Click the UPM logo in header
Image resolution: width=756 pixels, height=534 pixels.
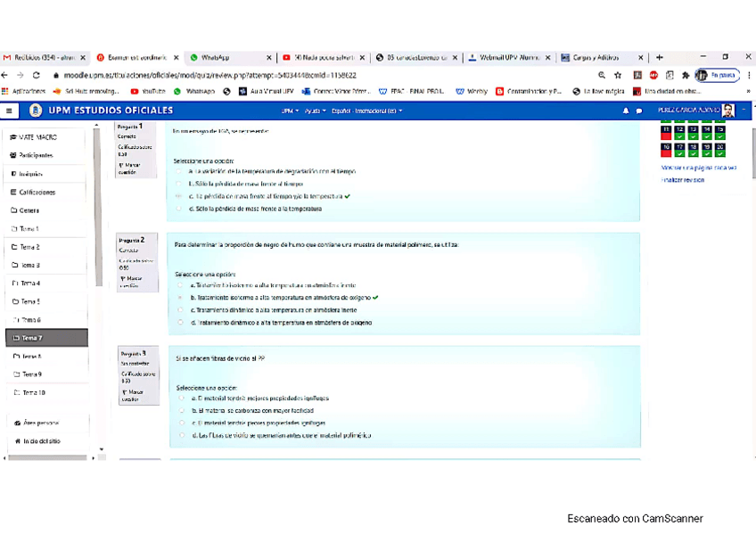coord(36,111)
